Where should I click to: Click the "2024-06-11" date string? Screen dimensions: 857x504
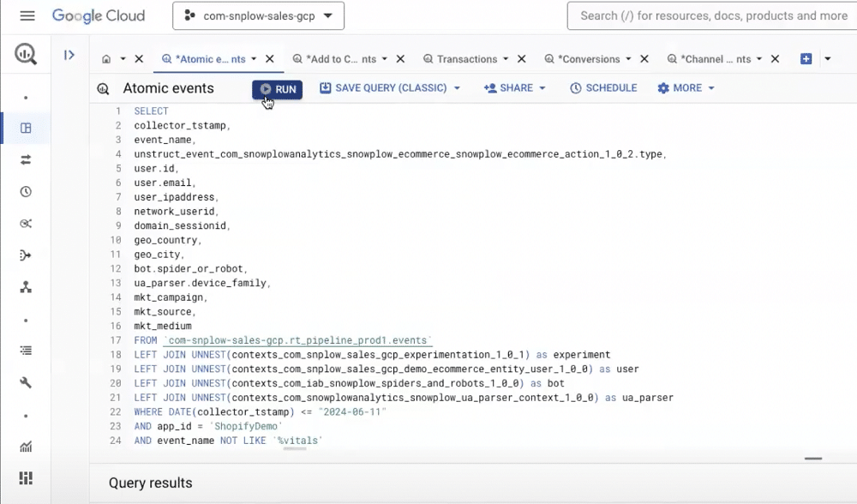point(352,411)
